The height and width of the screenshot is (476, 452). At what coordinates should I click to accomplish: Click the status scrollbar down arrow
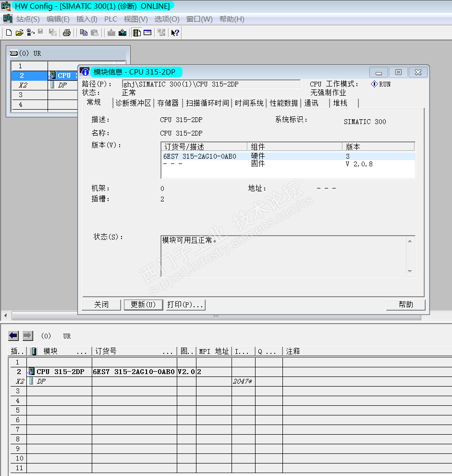click(410, 271)
